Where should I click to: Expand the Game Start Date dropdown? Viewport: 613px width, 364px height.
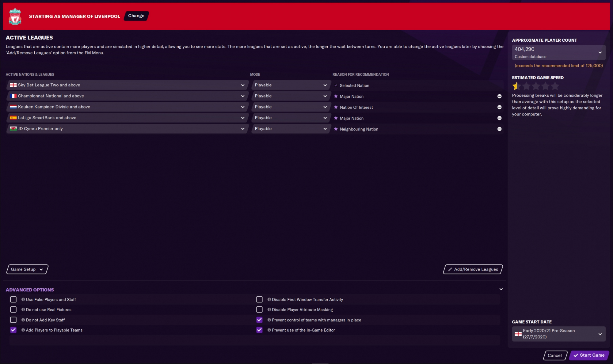pos(600,334)
